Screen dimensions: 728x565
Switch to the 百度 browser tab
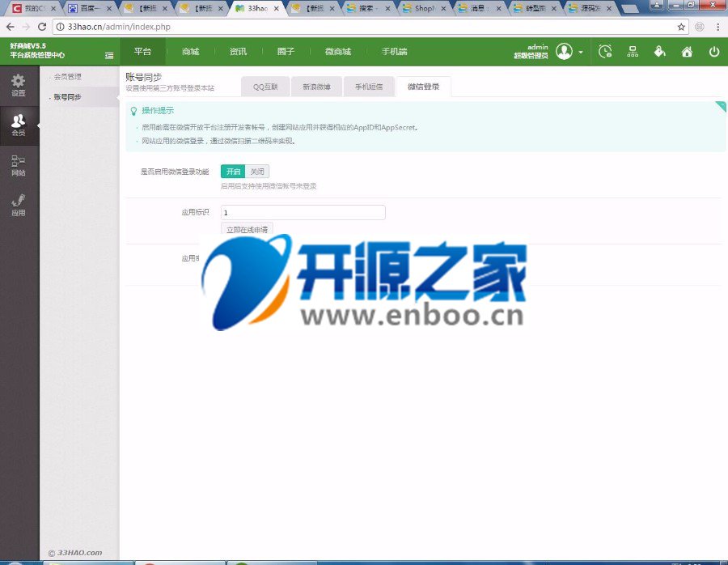[90, 8]
